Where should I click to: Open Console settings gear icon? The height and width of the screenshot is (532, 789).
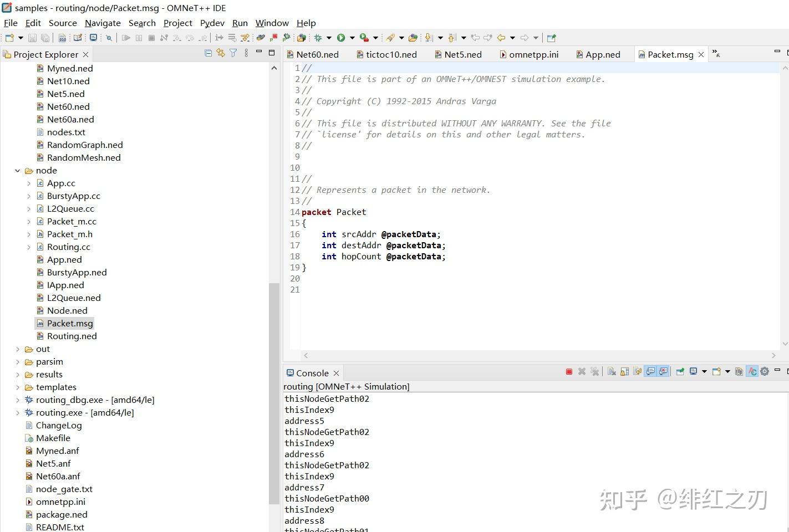765,372
